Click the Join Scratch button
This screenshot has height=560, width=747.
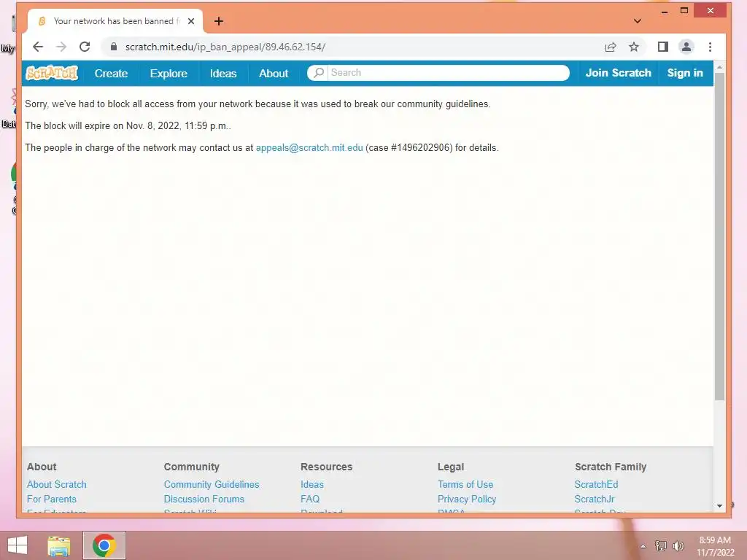coord(618,73)
